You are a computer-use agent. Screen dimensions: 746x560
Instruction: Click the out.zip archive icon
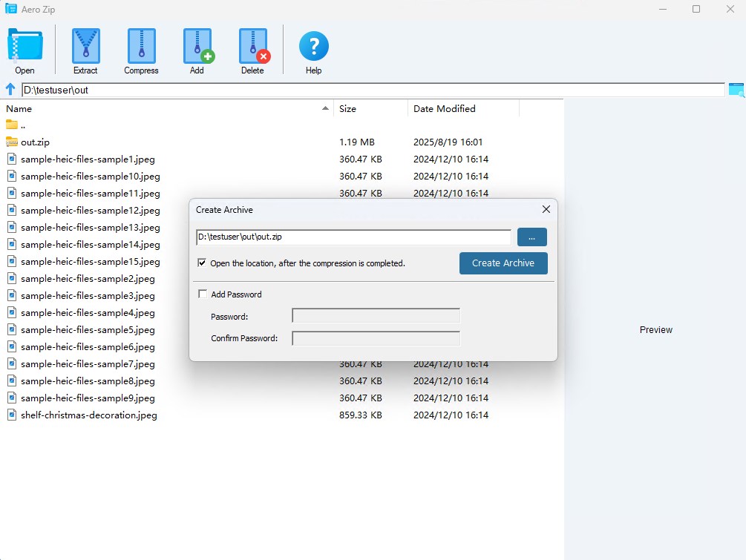click(x=12, y=142)
